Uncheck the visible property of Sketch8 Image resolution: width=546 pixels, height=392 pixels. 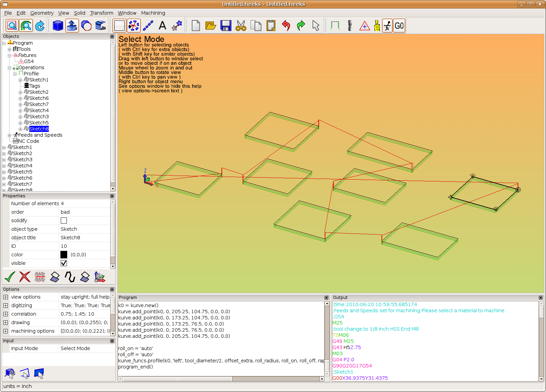pyautogui.click(x=63, y=263)
